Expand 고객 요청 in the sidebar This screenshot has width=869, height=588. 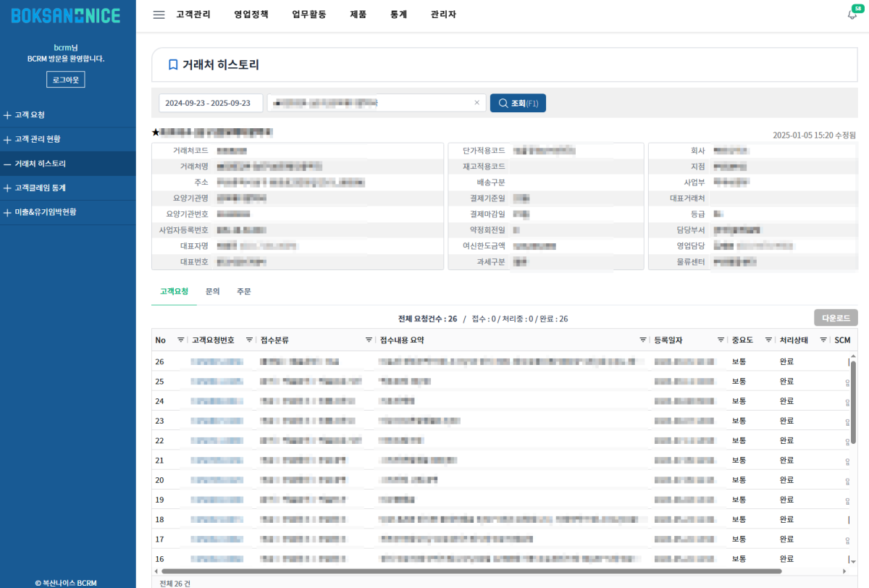point(29,115)
